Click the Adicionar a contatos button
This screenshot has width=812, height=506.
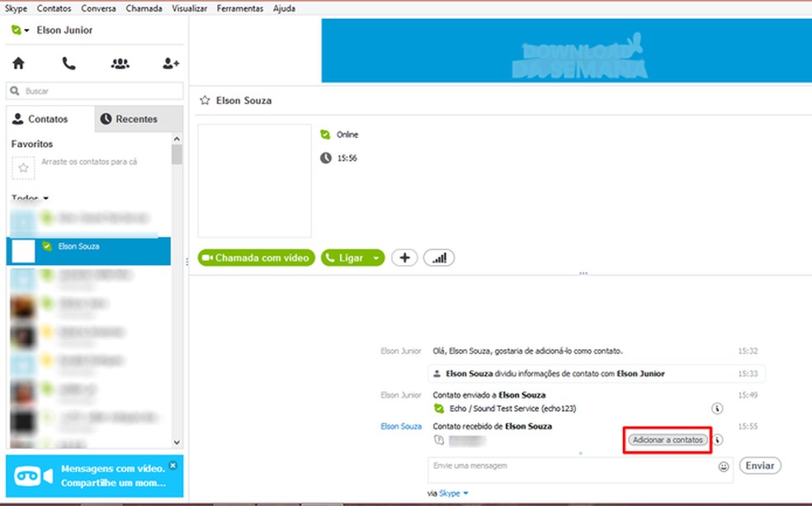point(666,440)
